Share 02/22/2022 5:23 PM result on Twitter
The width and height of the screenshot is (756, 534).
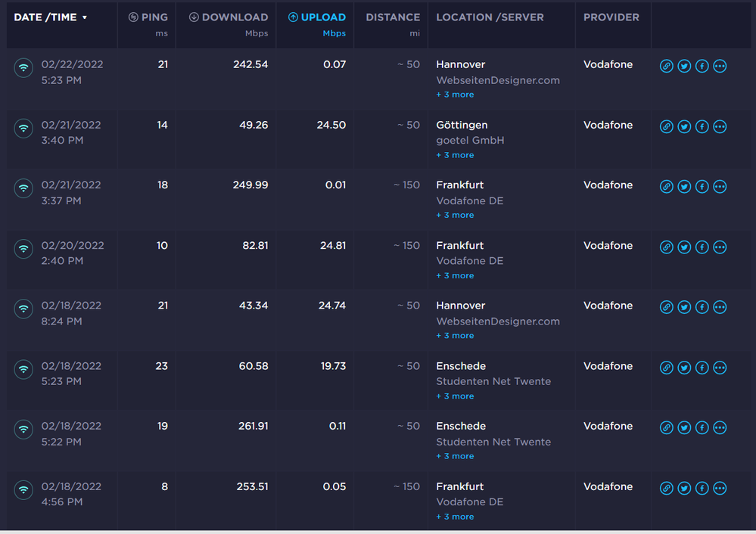click(684, 66)
